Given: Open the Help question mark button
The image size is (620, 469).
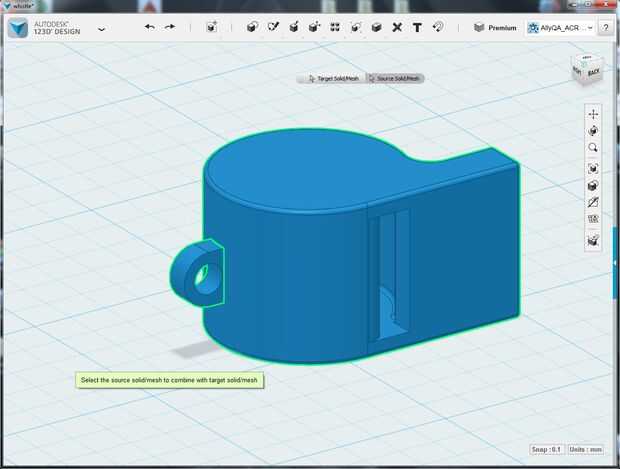Looking at the screenshot, I should pyautogui.click(x=606, y=28).
